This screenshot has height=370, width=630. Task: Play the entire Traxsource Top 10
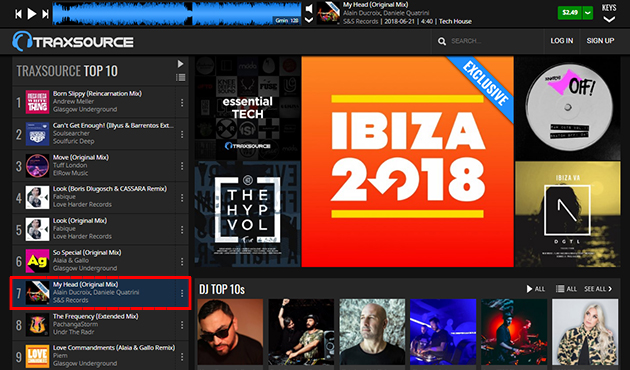[180, 64]
